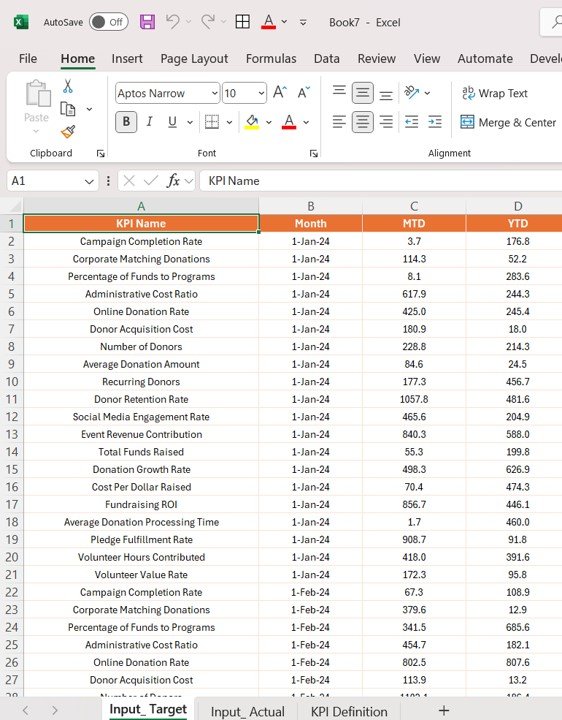Screen dimensions: 562x720
Task: Open the Copy options dropdown arrow
Action: [x=89, y=109]
